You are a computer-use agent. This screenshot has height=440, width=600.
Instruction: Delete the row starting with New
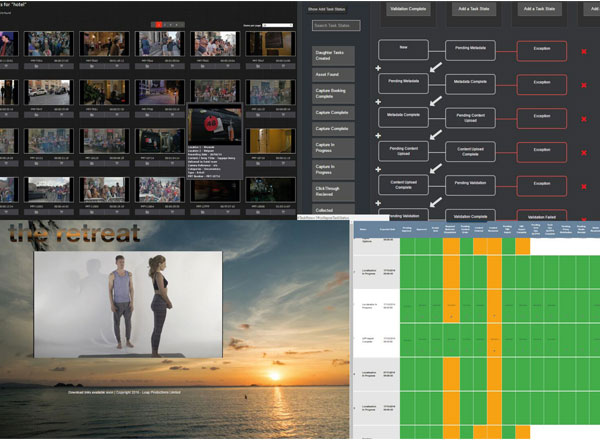(584, 51)
